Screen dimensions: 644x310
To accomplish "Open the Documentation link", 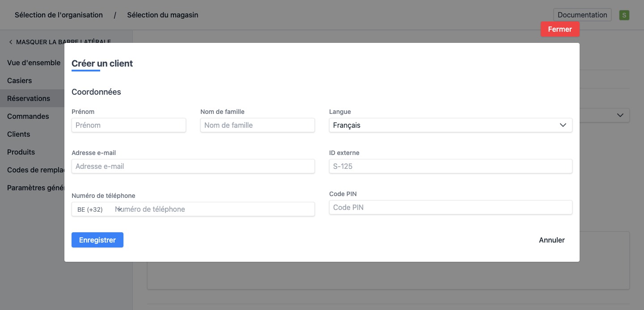I will [582, 15].
